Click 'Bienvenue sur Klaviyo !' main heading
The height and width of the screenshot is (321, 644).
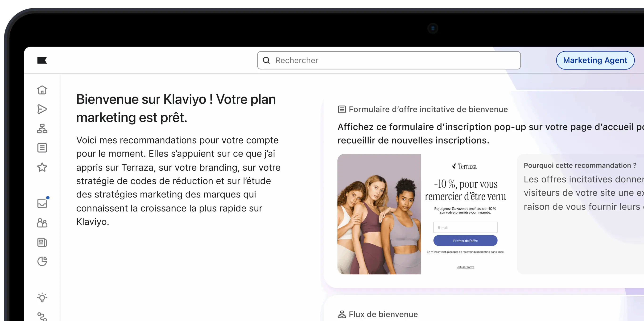pyautogui.click(x=176, y=108)
